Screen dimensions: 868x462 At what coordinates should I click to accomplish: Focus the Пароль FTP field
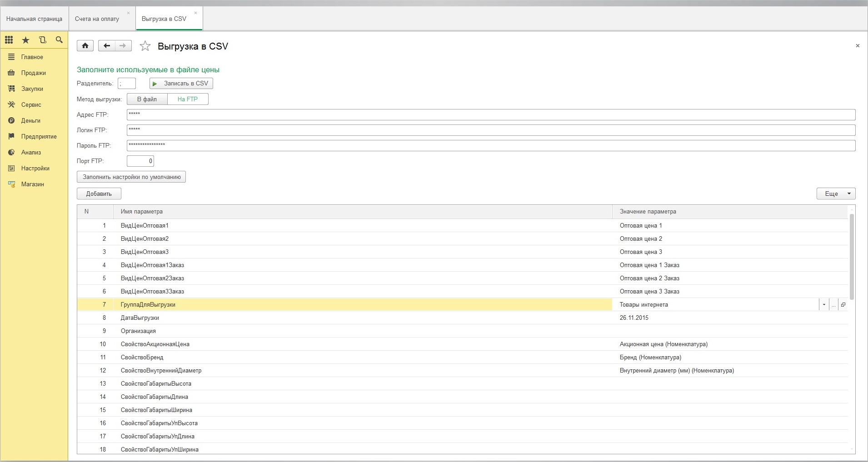491,145
